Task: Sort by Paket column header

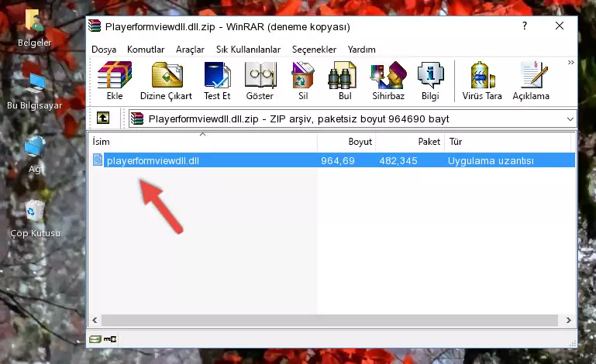Action: point(410,142)
